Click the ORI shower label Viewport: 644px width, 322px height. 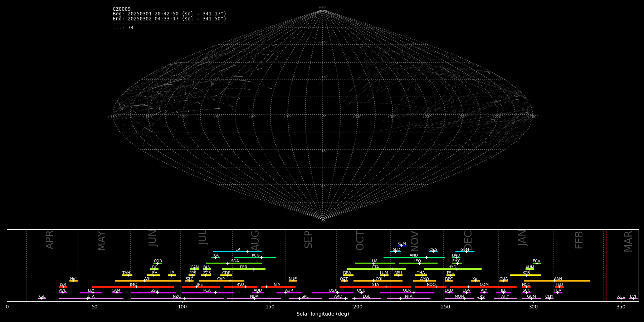[x=379, y=279]
